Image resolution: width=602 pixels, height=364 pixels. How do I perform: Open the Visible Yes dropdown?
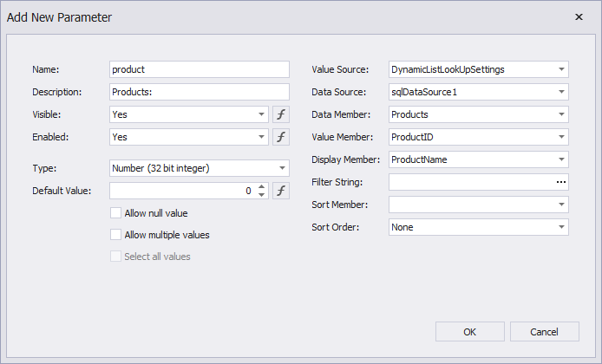point(189,114)
